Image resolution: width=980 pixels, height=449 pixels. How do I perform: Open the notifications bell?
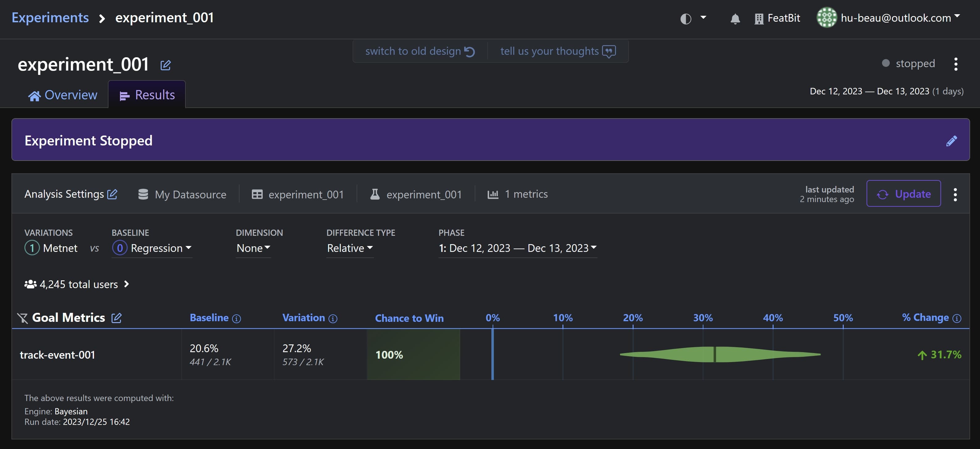pyautogui.click(x=735, y=19)
